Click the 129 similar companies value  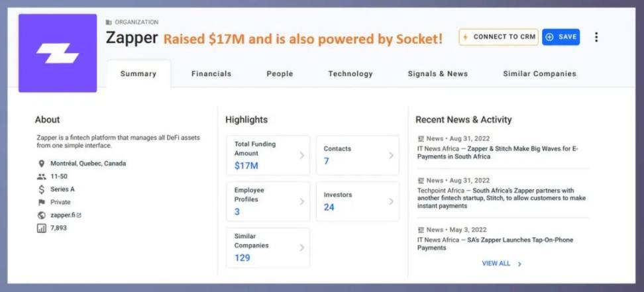tap(242, 258)
